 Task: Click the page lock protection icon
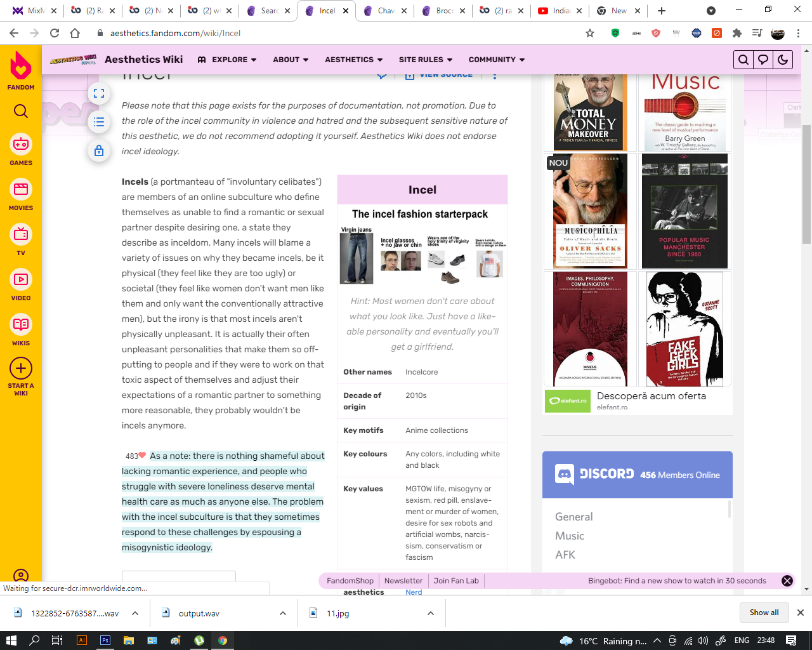99,150
